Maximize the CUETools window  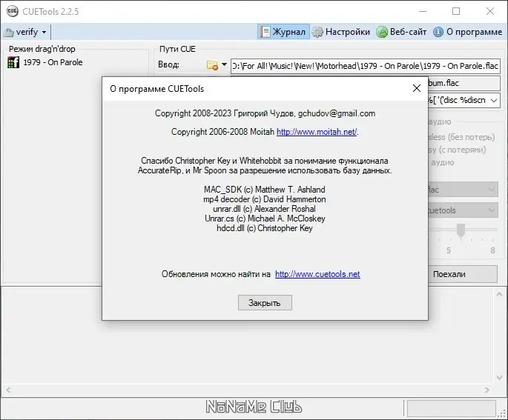click(x=456, y=11)
